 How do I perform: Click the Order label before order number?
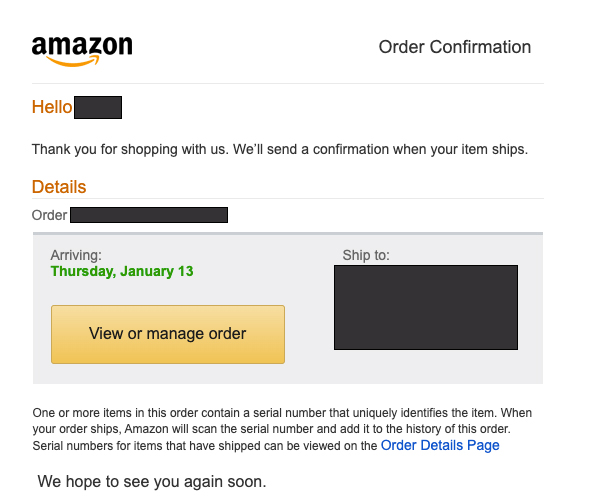pyautogui.click(x=49, y=215)
